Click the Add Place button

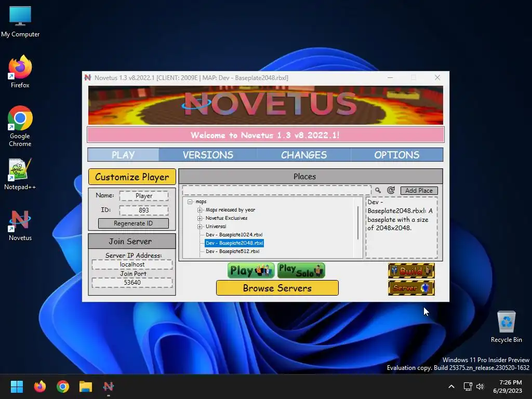419,190
